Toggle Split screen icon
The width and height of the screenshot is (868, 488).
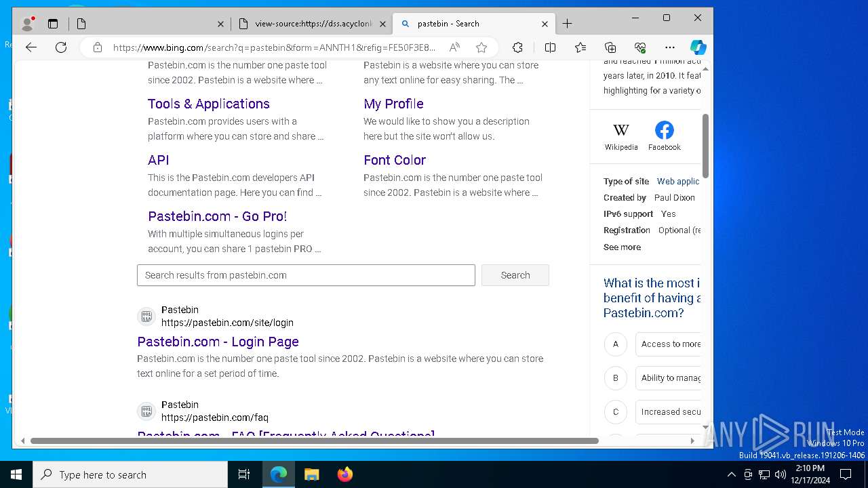pos(550,47)
